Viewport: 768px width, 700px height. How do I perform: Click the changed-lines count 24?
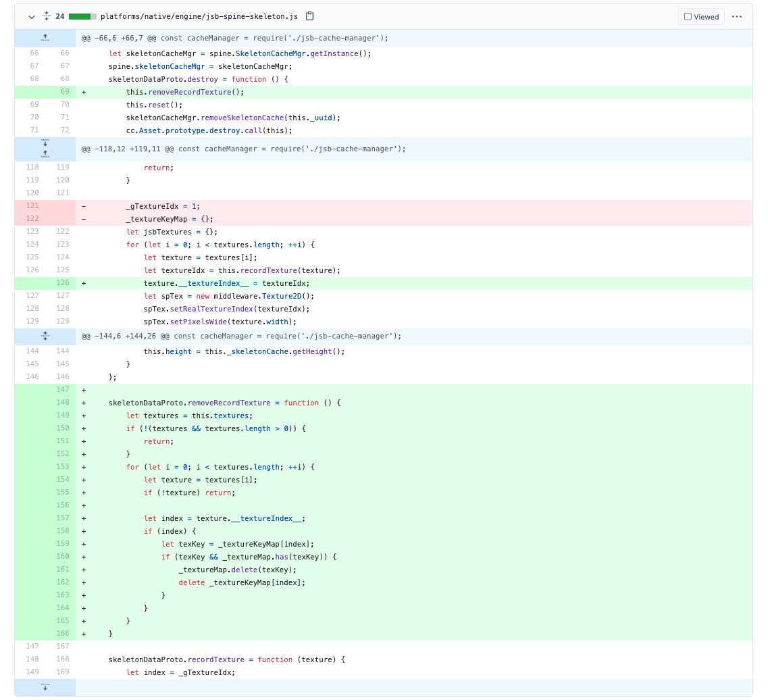(x=60, y=16)
